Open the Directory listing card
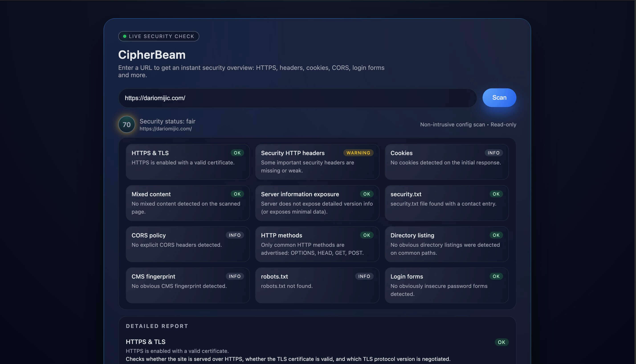Screen dimensions: 636x364 coord(446,244)
